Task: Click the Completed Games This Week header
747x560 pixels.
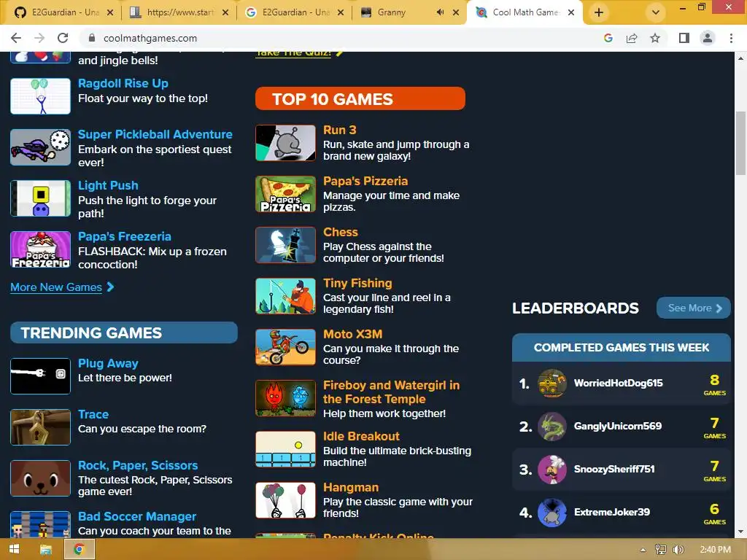Action: 622,348
